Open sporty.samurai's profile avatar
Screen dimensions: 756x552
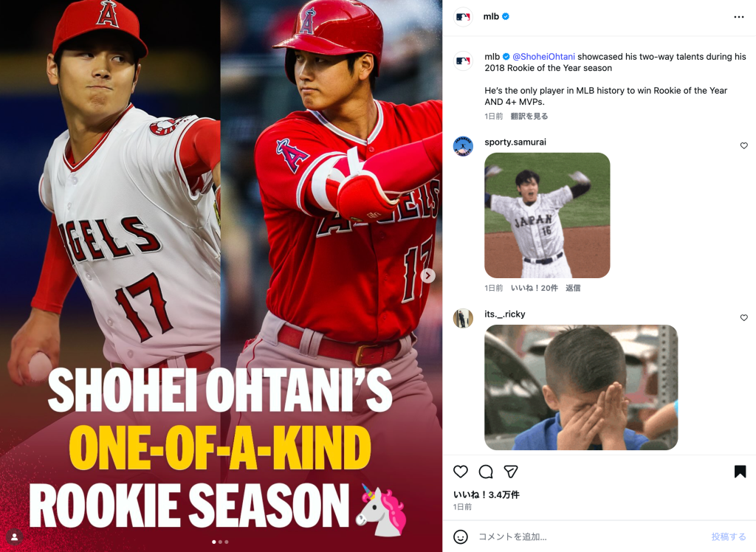tap(463, 146)
